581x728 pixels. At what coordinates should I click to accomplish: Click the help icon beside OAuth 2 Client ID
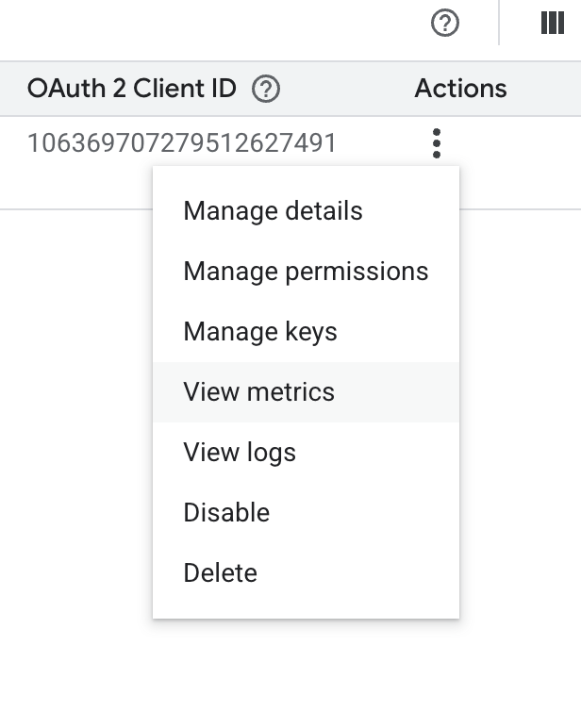click(267, 89)
